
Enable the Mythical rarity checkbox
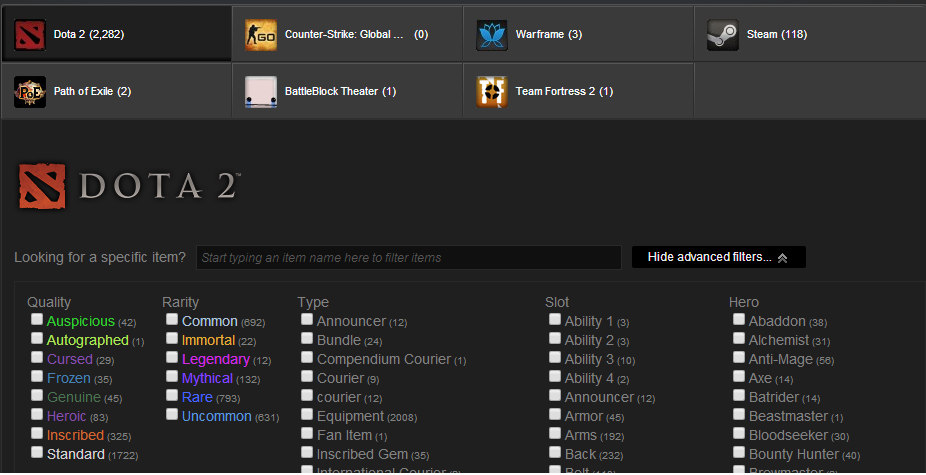click(172, 376)
